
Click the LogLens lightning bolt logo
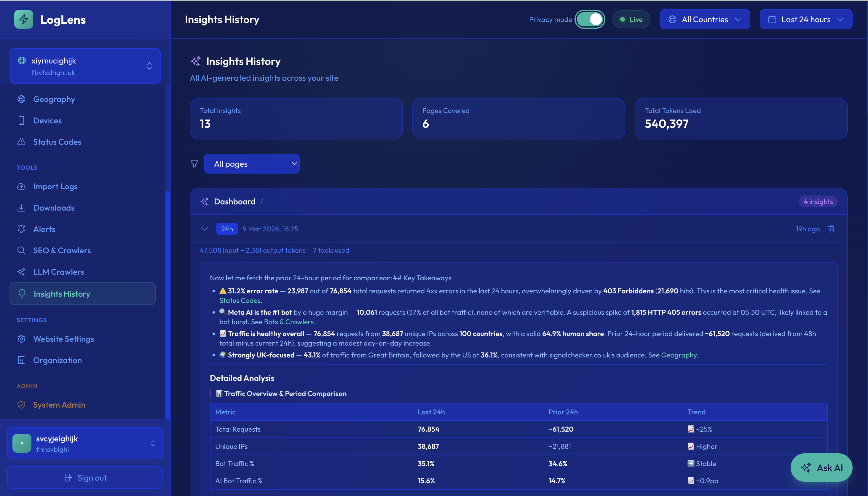(23, 19)
